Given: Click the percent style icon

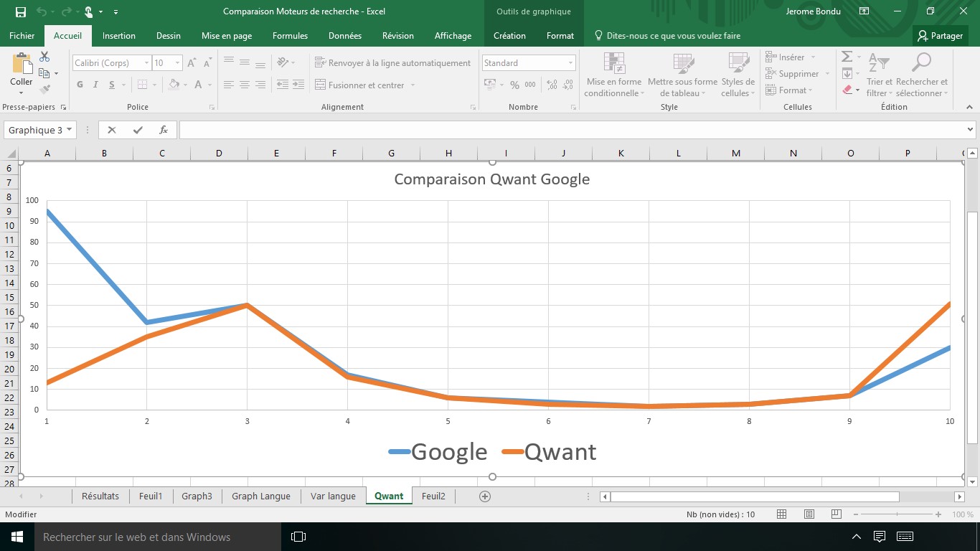Looking at the screenshot, I should [514, 85].
